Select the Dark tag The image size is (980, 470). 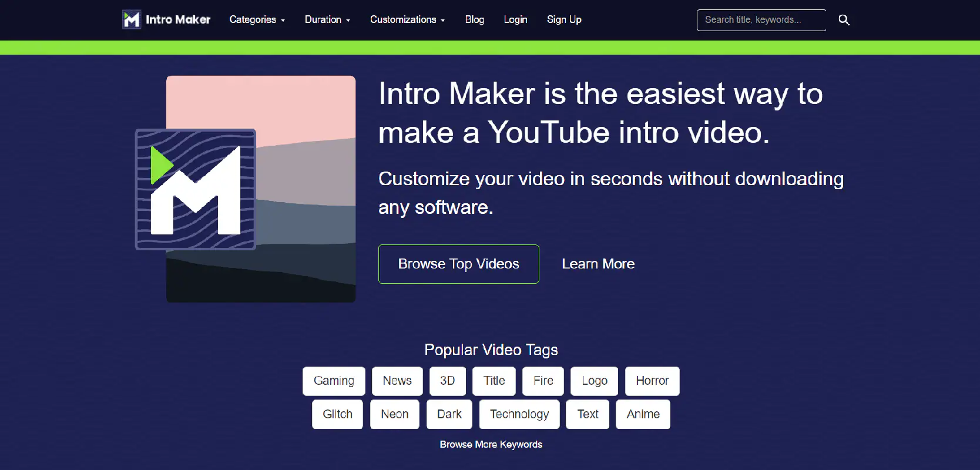coord(449,414)
